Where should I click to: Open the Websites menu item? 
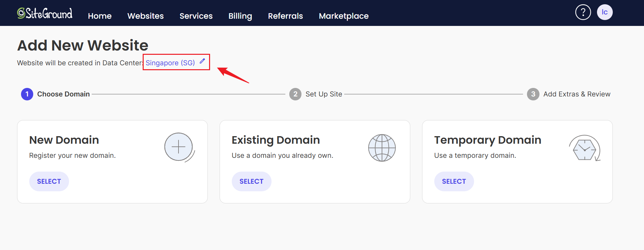pyautogui.click(x=145, y=16)
